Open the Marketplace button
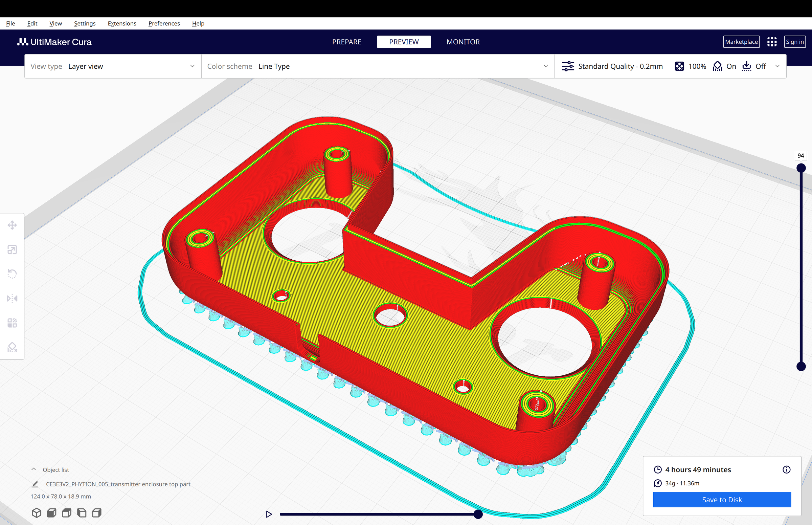The width and height of the screenshot is (812, 525). [741, 42]
